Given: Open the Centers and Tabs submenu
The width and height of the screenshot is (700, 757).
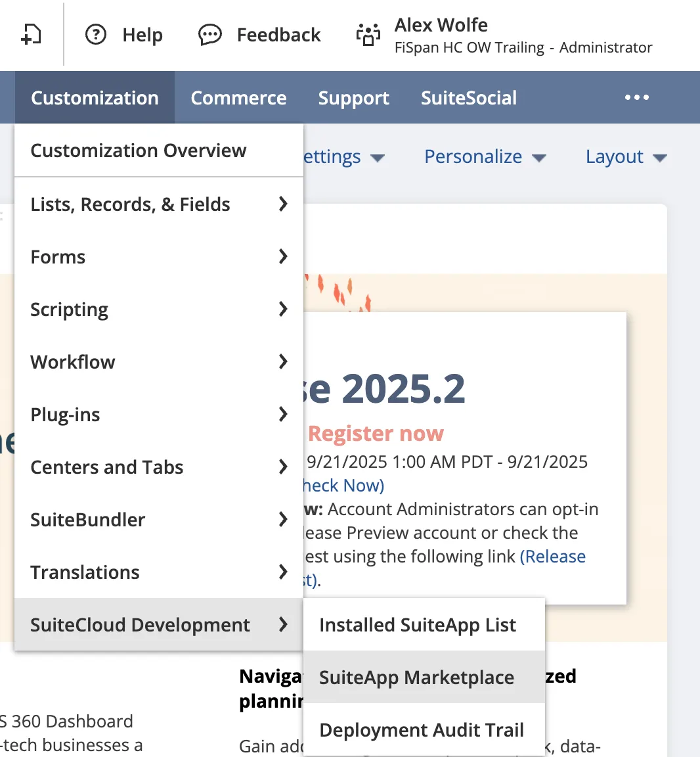Looking at the screenshot, I should (x=159, y=467).
